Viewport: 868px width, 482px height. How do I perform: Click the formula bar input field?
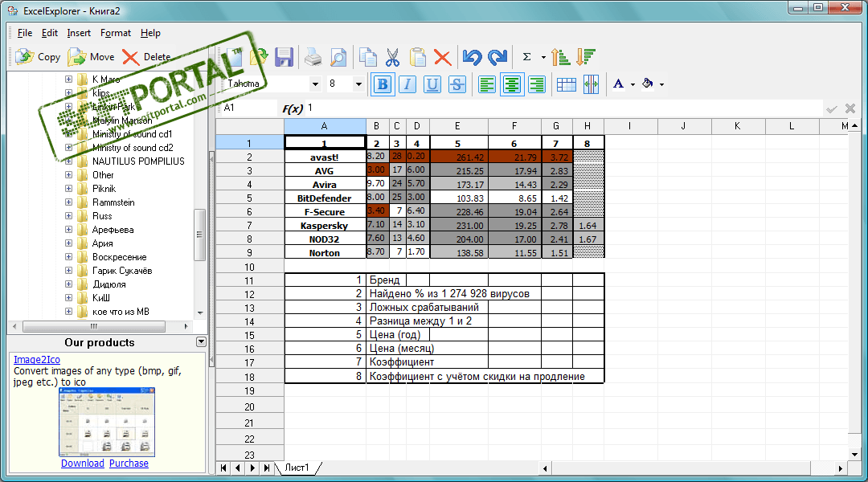[x=565, y=108]
